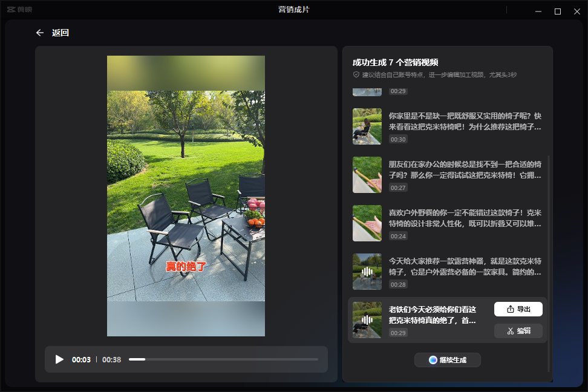Screen dimensions: 588x392
Task: Click the back arrow icon
Action: pyautogui.click(x=40, y=33)
